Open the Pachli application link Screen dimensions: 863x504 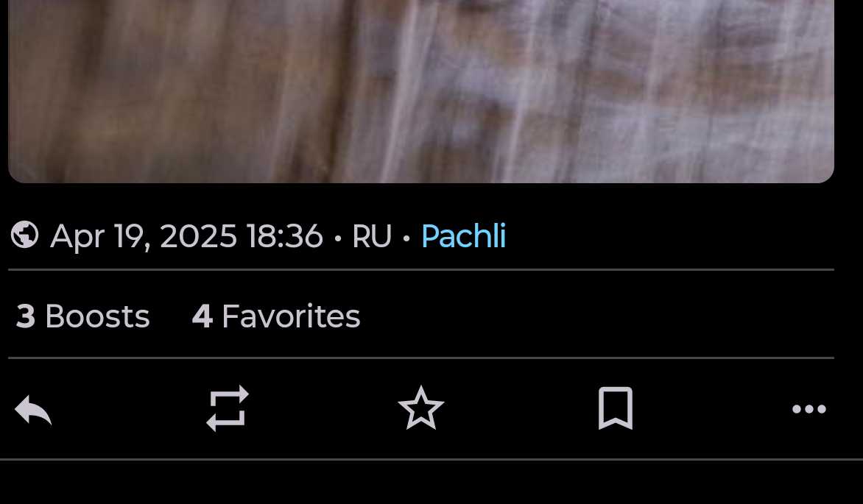pos(463,236)
